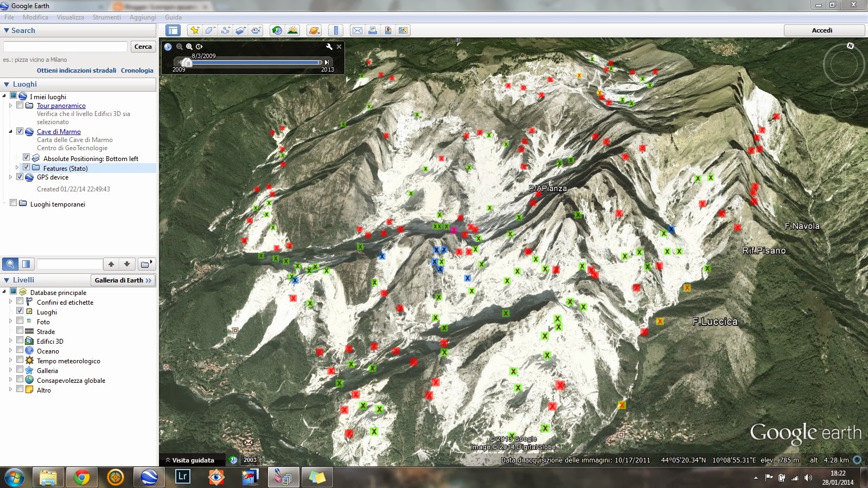868x488 pixels.
Task: Zoom out the time slider range
Action: (179, 47)
